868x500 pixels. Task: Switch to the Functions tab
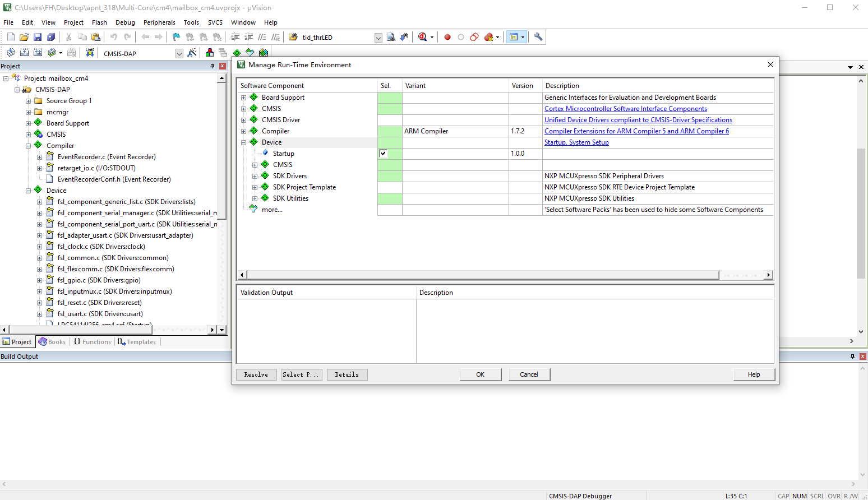click(x=93, y=342)
